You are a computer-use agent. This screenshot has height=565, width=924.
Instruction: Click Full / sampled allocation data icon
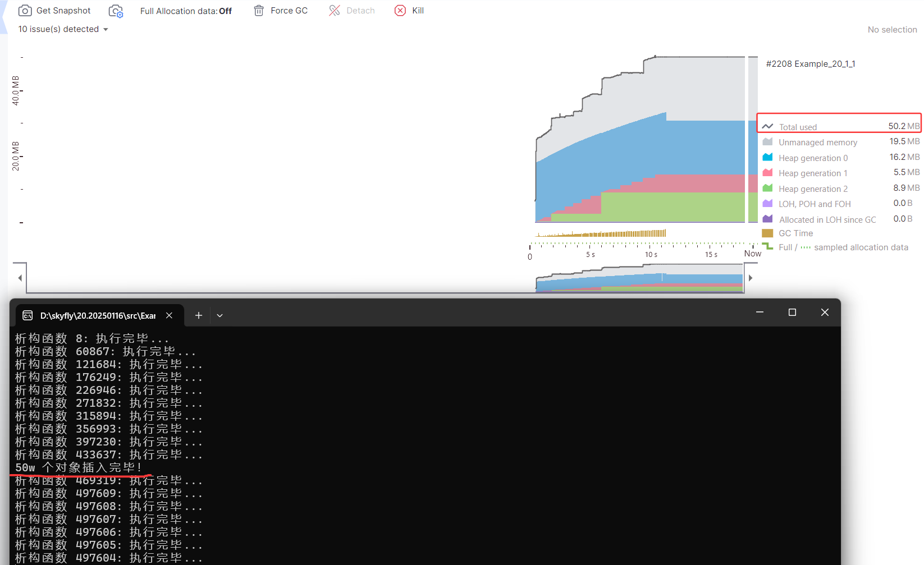click(767, 246)
